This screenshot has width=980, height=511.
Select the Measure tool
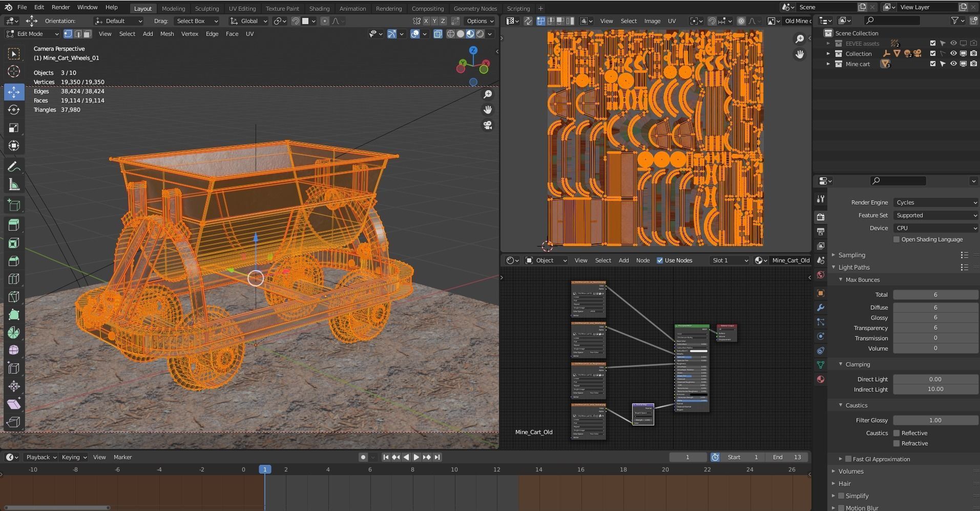(14, 185)
